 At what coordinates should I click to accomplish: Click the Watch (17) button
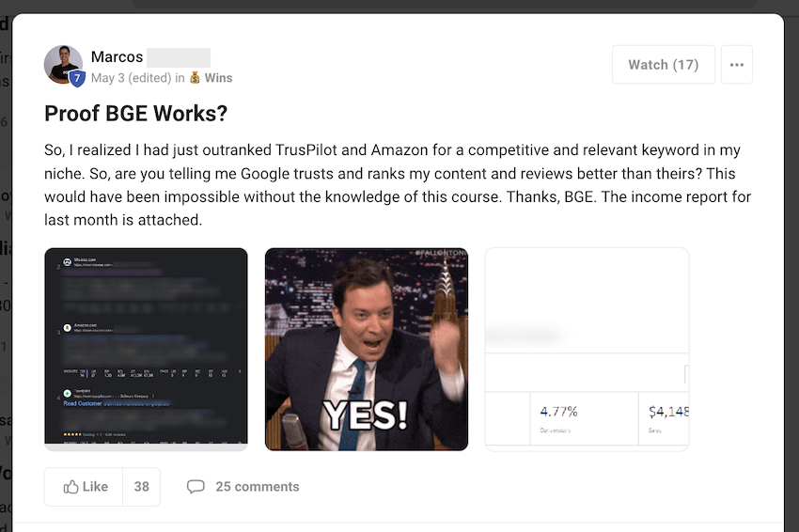pyautogui.click(x=664, y=65)
